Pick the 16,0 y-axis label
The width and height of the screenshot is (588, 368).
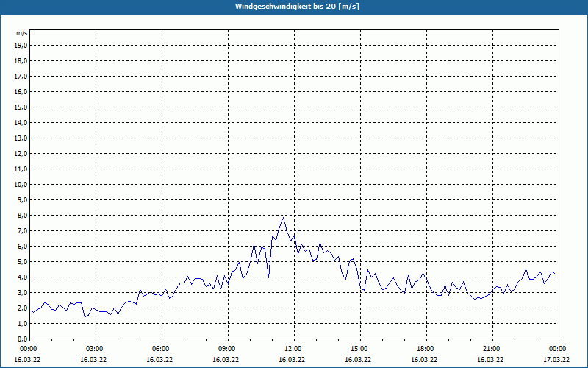(21, 91)
